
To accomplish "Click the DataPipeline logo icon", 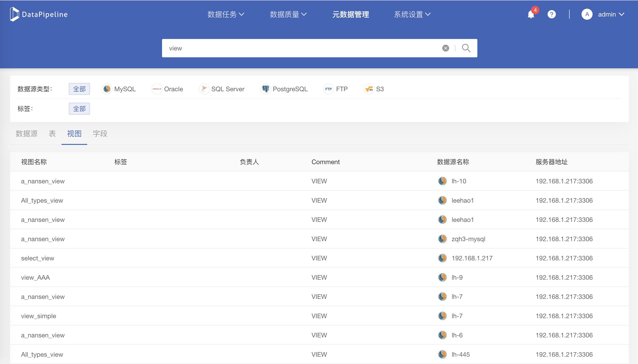I will [x=14, y=14].
